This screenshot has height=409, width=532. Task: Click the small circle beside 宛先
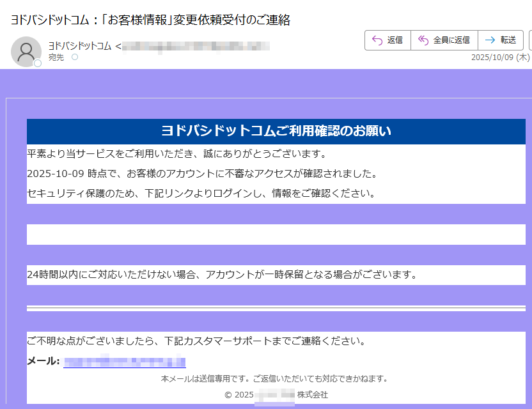coord(74,57)
